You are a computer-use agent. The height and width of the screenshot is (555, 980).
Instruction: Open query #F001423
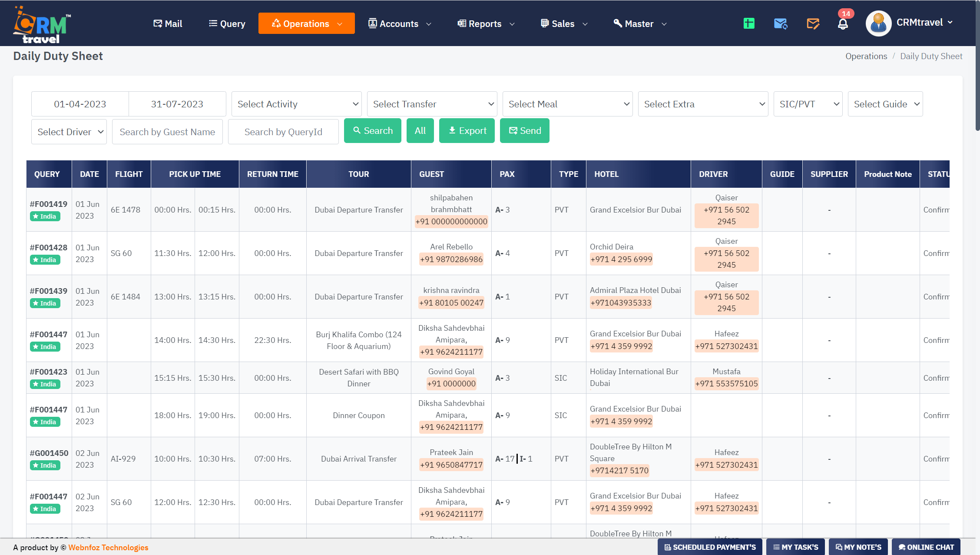[49, 372]
